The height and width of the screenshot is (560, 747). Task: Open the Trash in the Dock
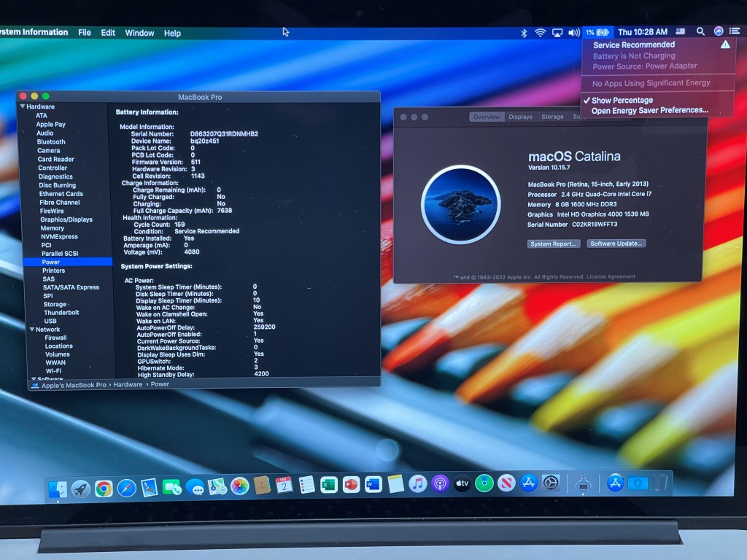click(660, 483)
